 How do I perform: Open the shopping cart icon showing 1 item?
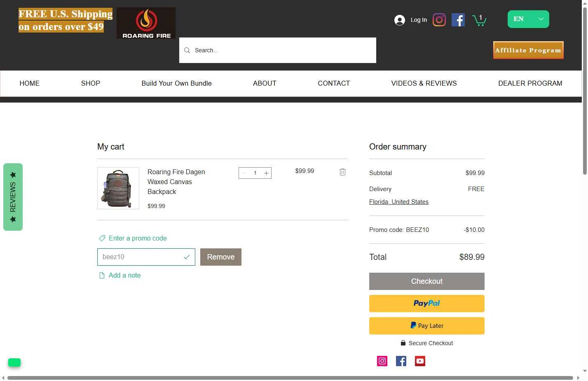[479, 20]
